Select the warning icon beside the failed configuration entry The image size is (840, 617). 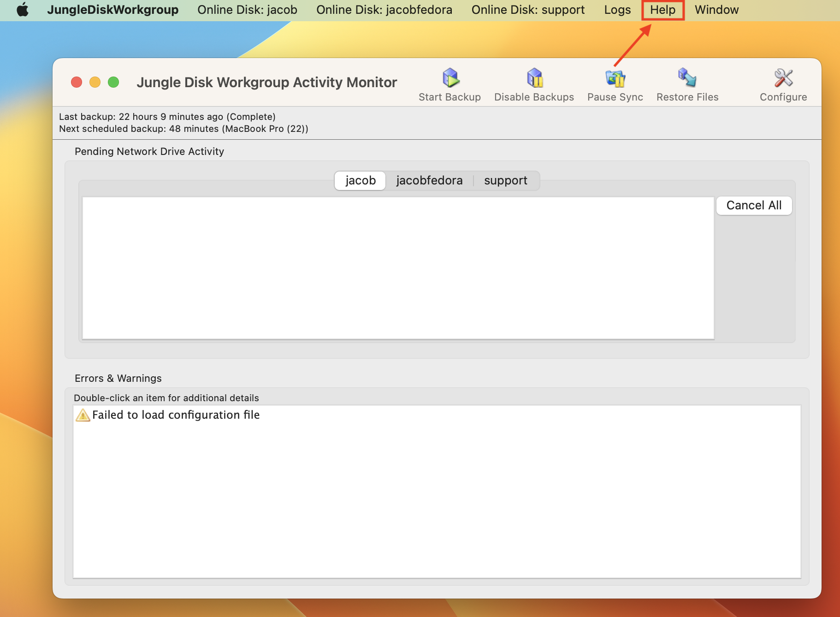(83, 415)
